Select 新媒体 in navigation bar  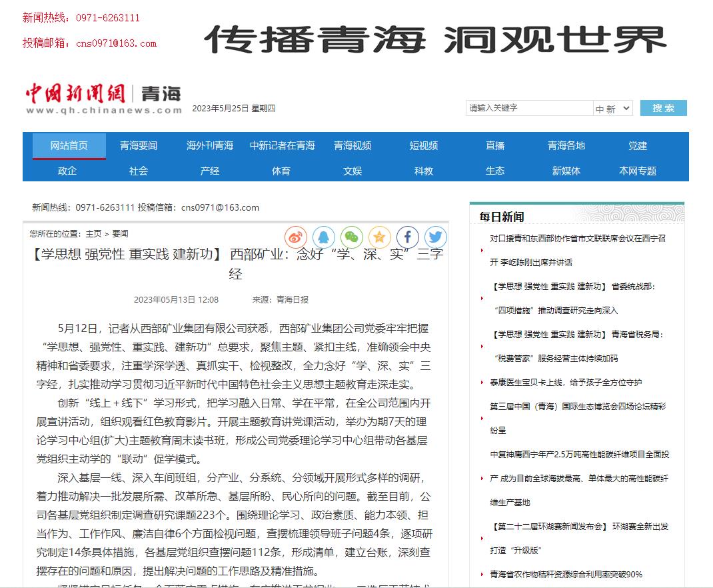click(566, 171)
